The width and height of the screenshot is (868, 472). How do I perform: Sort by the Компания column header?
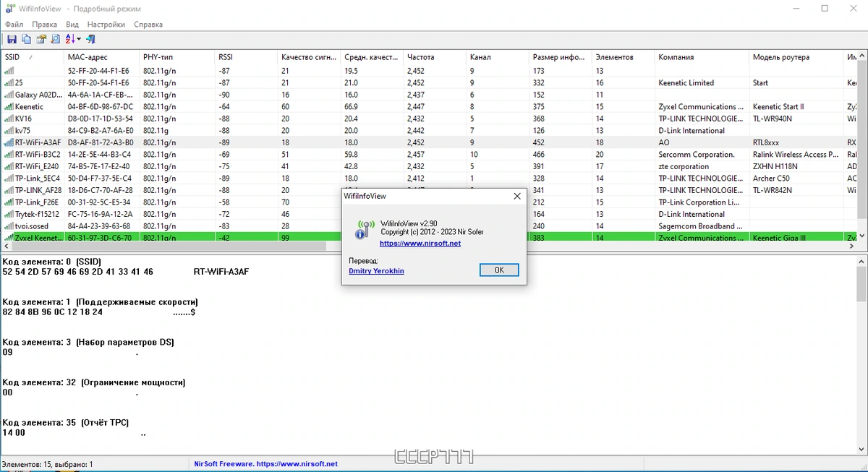pos(702,57)
